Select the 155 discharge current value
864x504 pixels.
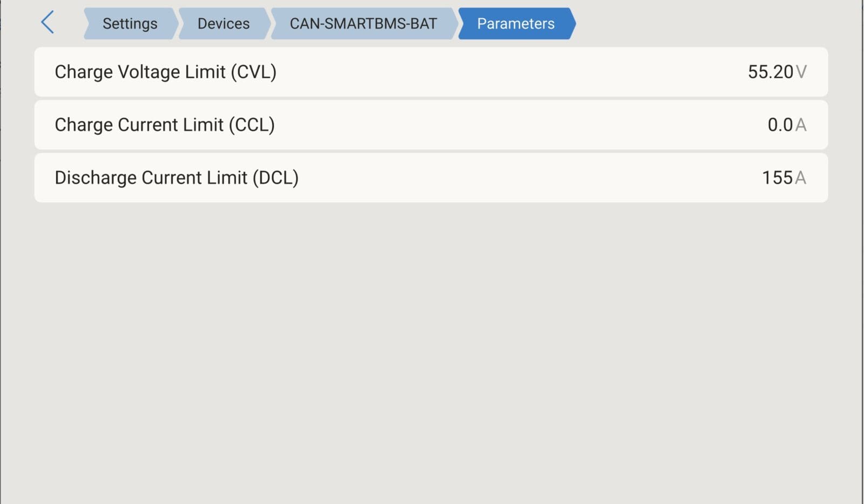click(x=778, y=178)
